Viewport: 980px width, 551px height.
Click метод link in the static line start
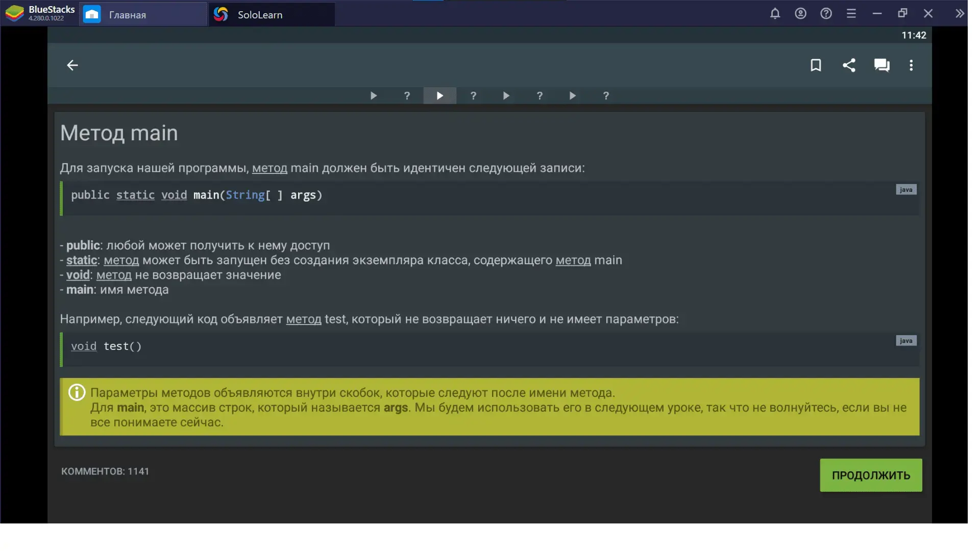[121, 260]
